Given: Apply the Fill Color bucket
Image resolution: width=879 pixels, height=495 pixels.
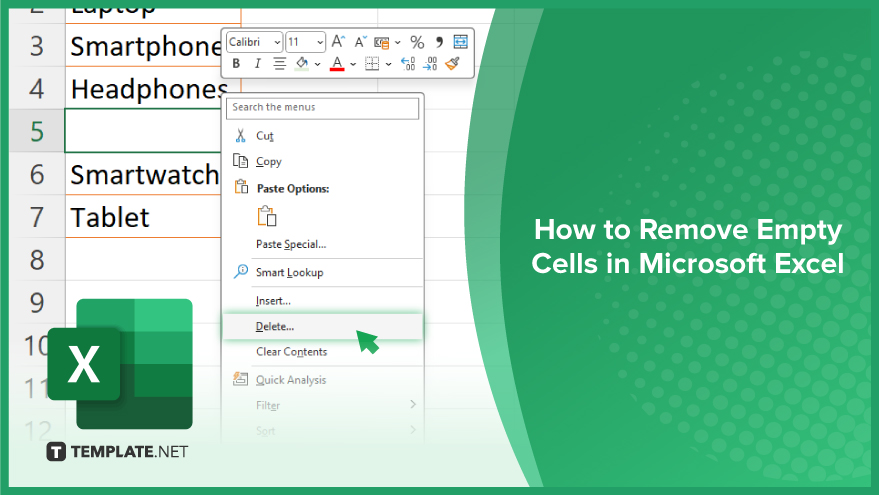Looking at the screenshot, I should coord(302,64).
